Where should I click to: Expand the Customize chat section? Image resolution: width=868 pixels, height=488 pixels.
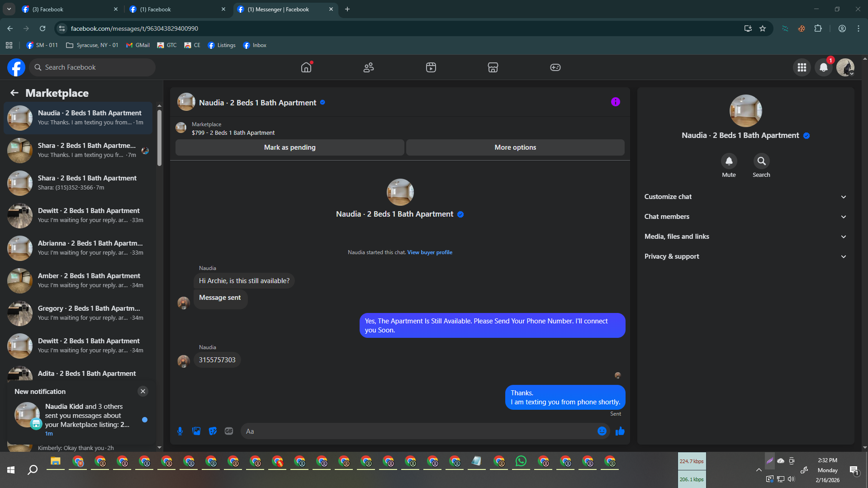click(745, 197)
